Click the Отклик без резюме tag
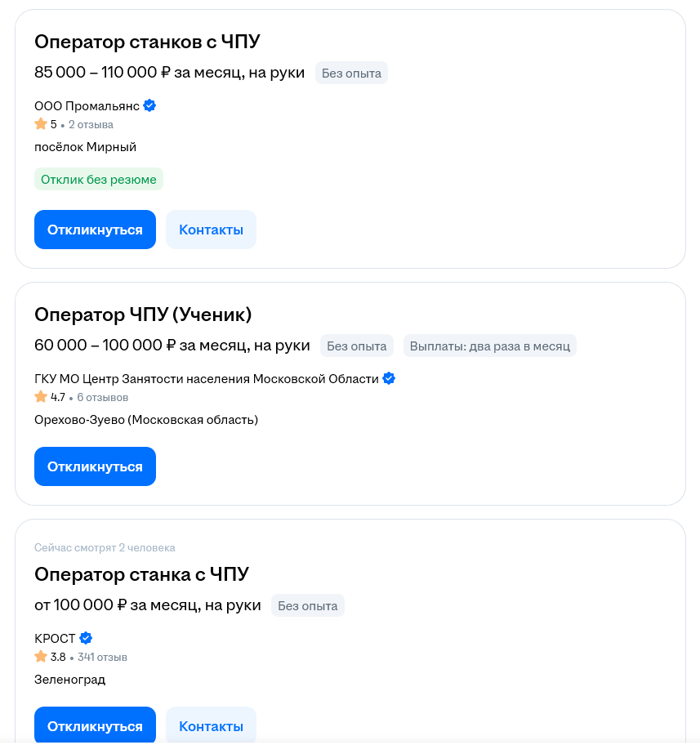 pyautogui.click(x=99, y=179)
